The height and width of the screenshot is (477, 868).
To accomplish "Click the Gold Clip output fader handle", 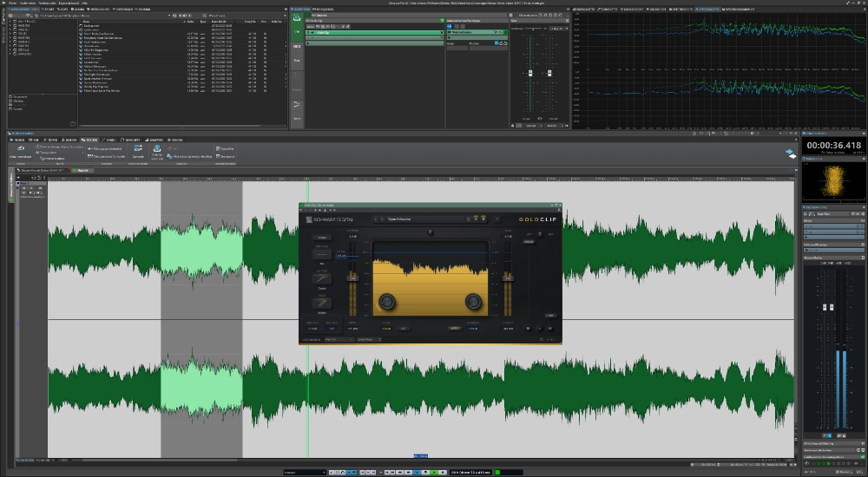I will click(x=508, y=278).
